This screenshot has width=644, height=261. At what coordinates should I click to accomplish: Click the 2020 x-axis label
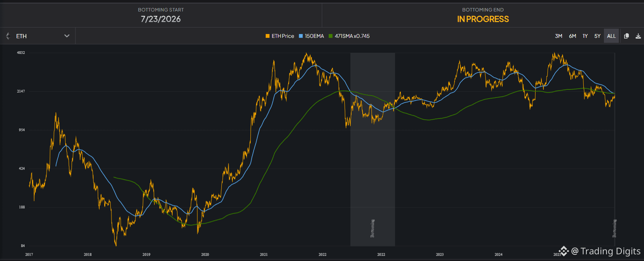205,255
